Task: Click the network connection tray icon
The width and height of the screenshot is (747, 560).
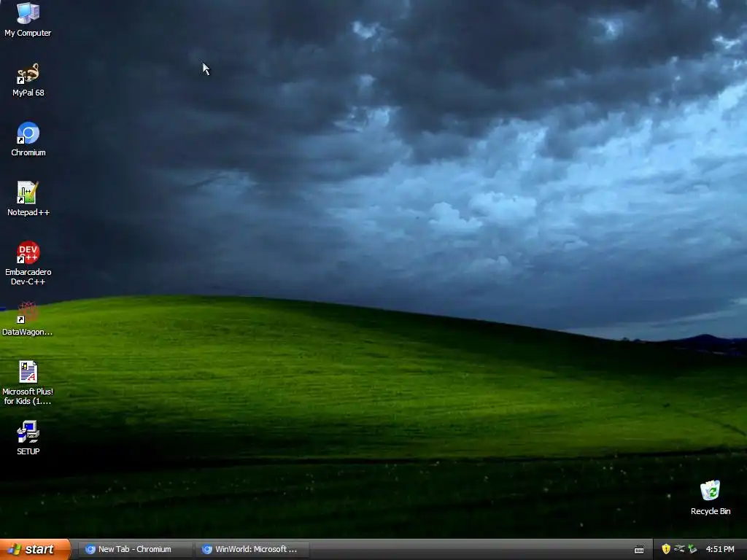Action: pos(679,549)
